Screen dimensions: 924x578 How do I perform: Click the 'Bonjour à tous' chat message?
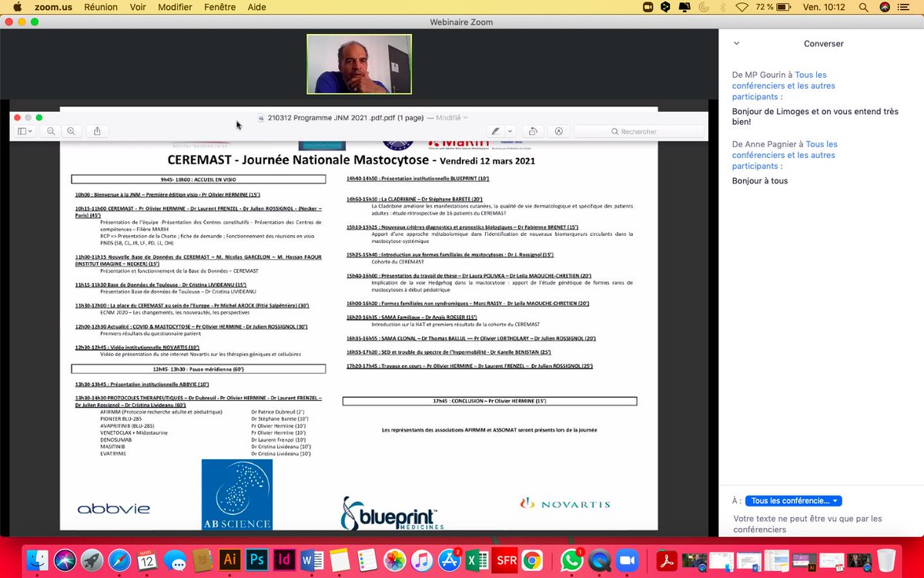click(x=760, y=181)
